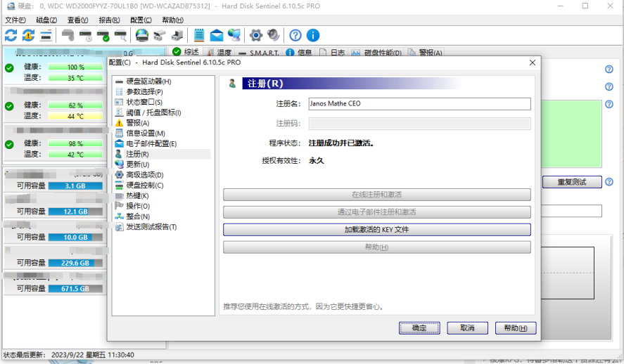Viewport: 624px width, 364px height.
Task: Click the grey disk with wrench toolbar icon
Action: [68, 35]
